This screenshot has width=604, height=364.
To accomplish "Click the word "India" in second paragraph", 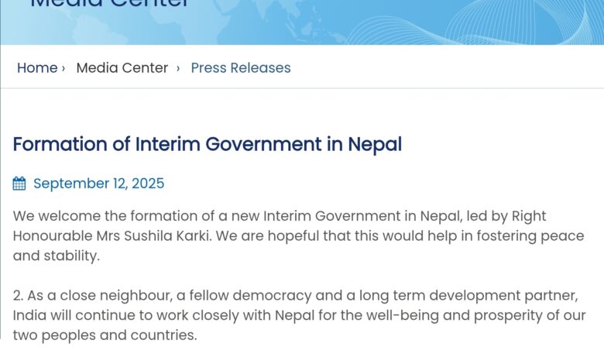I will [x=29, y=316].
